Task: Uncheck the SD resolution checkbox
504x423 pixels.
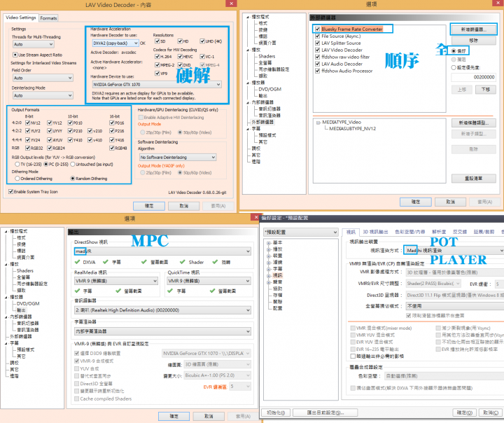Action: click(x=157, y=41)
